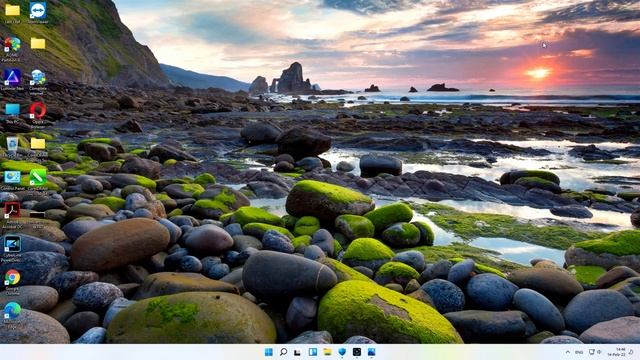Launch the CyberLink PowerDirector shortcut
This screenshot has width=640, height=360.
12,244
